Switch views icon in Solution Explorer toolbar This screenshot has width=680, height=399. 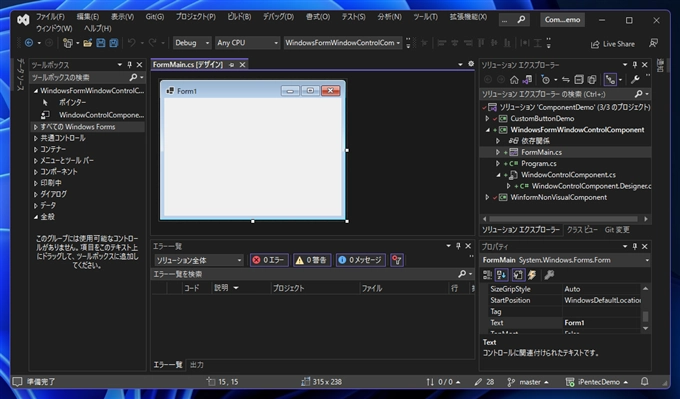(x=527, y=80)
